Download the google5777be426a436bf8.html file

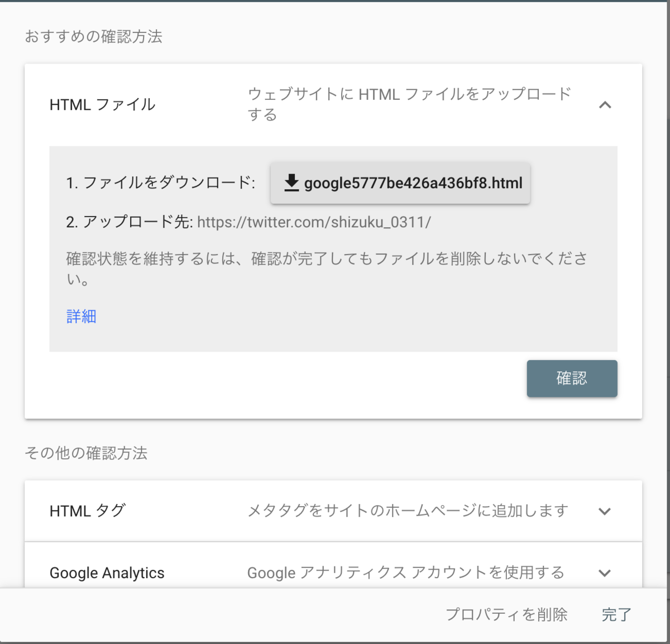click(400, 183)
